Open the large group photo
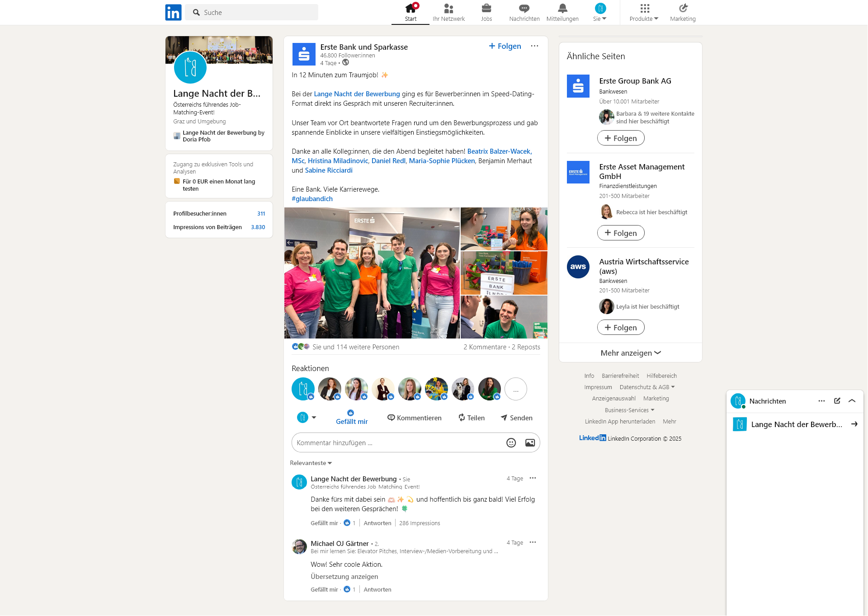The height and width of the screenshot is (616, 868). pos(372,273)
